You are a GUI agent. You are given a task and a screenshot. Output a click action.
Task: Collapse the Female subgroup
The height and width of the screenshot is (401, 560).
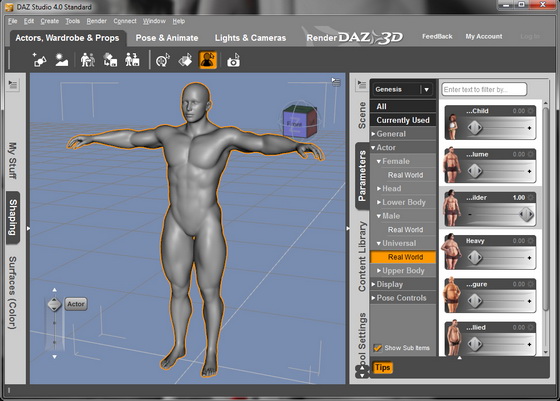tap(379, 161)
